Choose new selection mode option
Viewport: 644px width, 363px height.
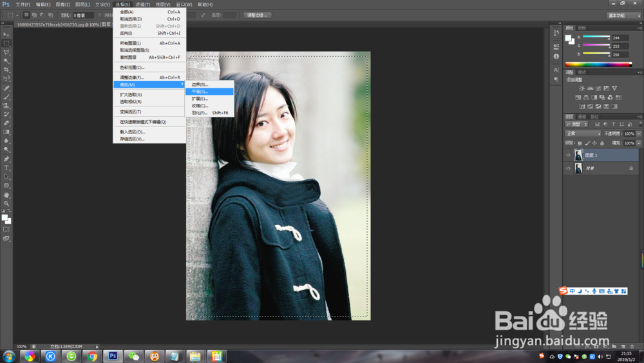click(x=26, y=15)
